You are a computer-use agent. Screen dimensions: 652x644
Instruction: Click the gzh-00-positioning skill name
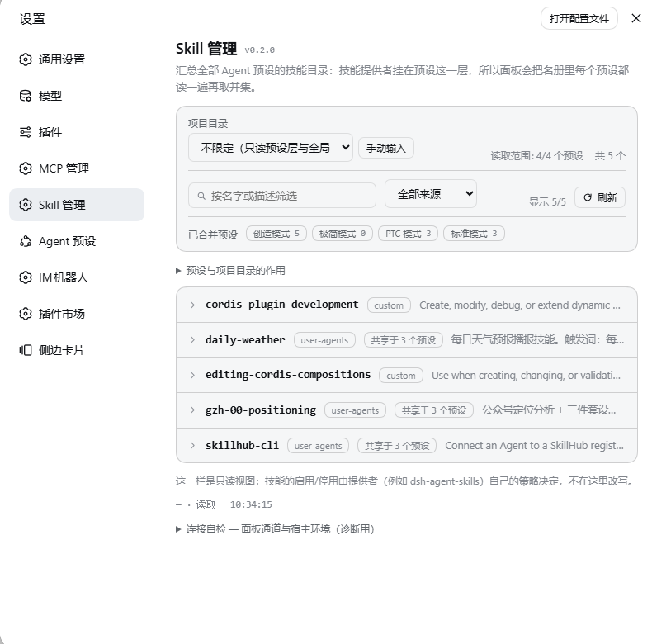point(261,410)
